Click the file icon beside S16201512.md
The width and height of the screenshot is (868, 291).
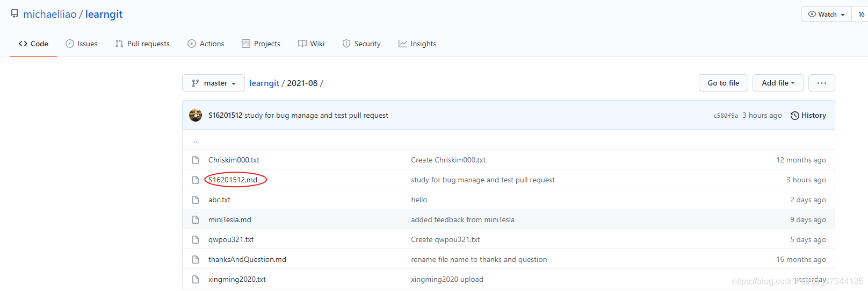pyautogui.click(x=196, y=180)
